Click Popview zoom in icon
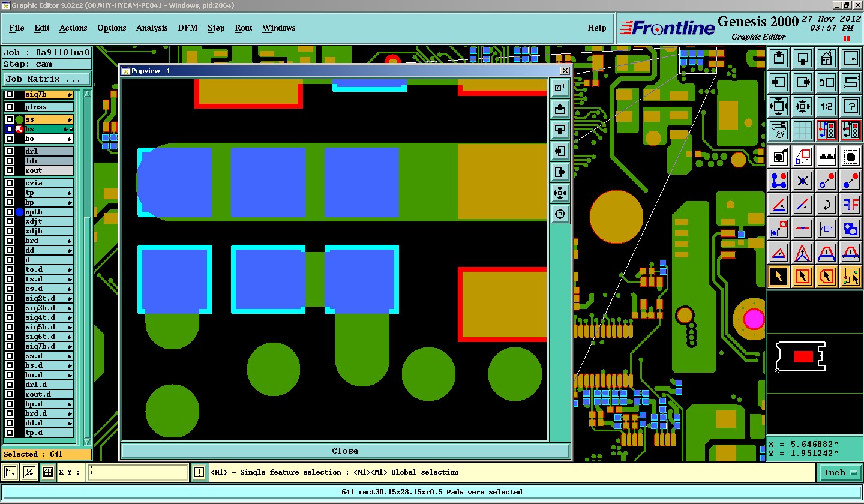 pos(560,193)
